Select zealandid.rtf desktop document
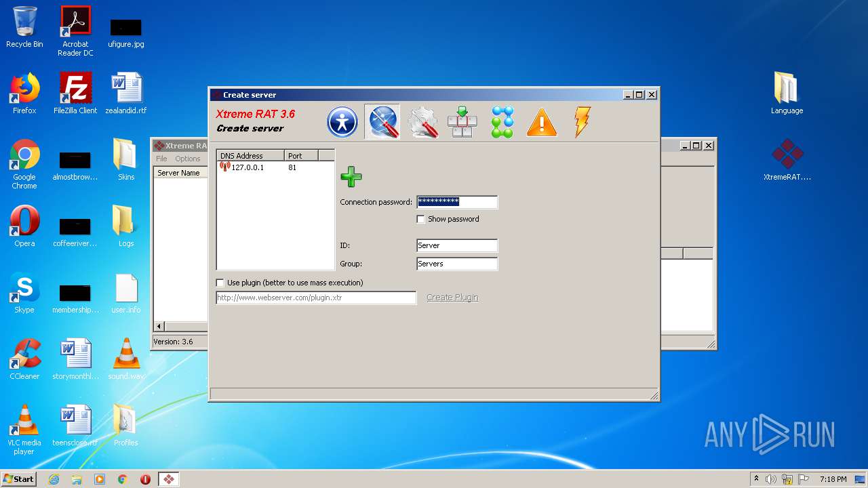The image size is (868, 488). [x=126, y=94]
